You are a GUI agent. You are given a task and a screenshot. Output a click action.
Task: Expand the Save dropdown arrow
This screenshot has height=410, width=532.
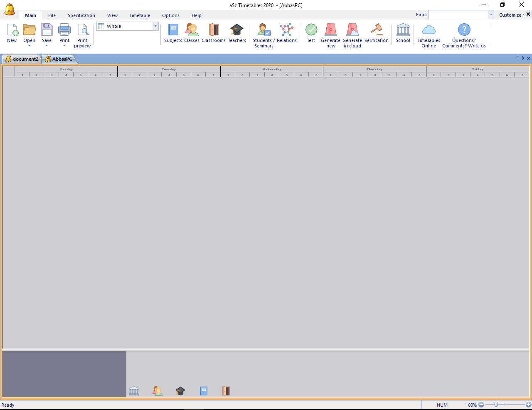pos(47,46)
